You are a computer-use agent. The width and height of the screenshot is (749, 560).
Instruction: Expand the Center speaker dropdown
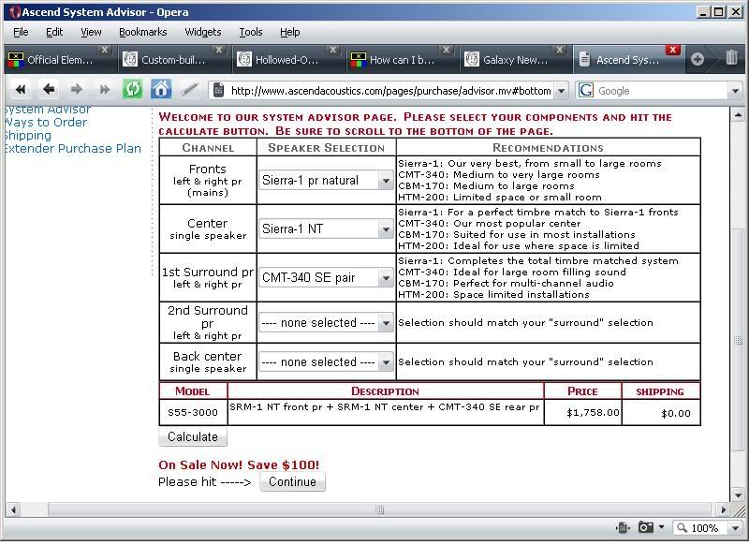tap(386, 229)
